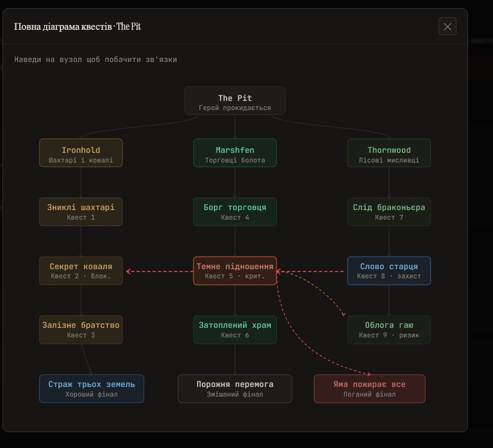Select the Залізне братство quest node

[81, 330]
